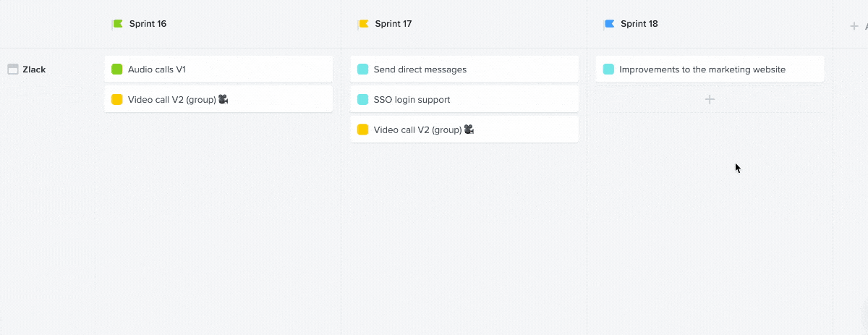868x335 pixels.
Task: Open Improvements to the marketing website card
Action: [x=710, y=69]
